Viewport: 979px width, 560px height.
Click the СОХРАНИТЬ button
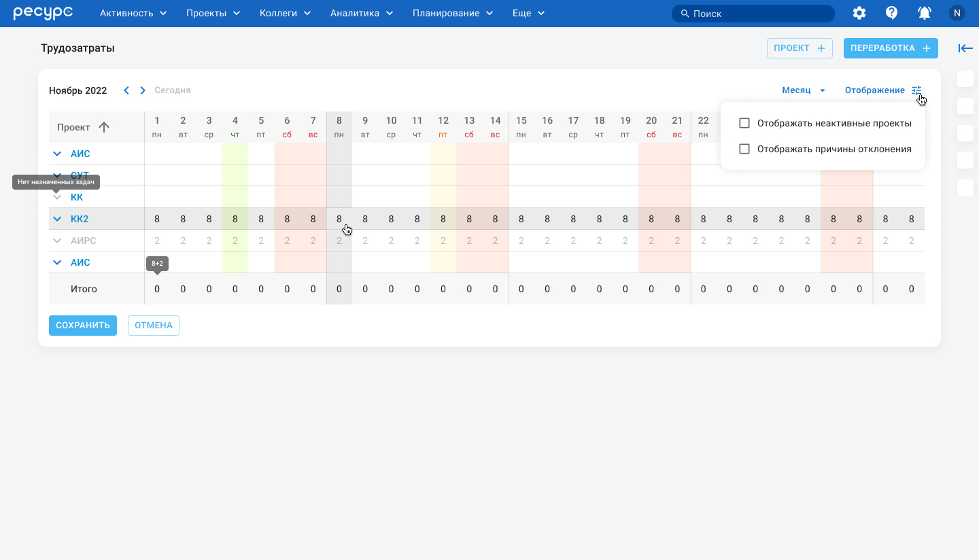83,326
